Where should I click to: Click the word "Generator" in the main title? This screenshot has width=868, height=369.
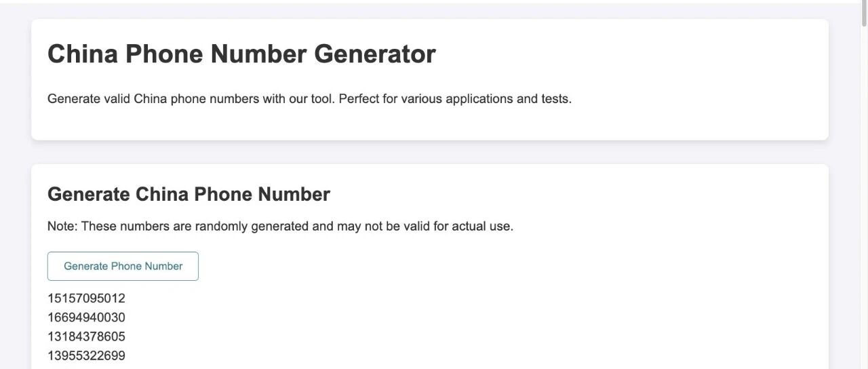click(375, 54)
